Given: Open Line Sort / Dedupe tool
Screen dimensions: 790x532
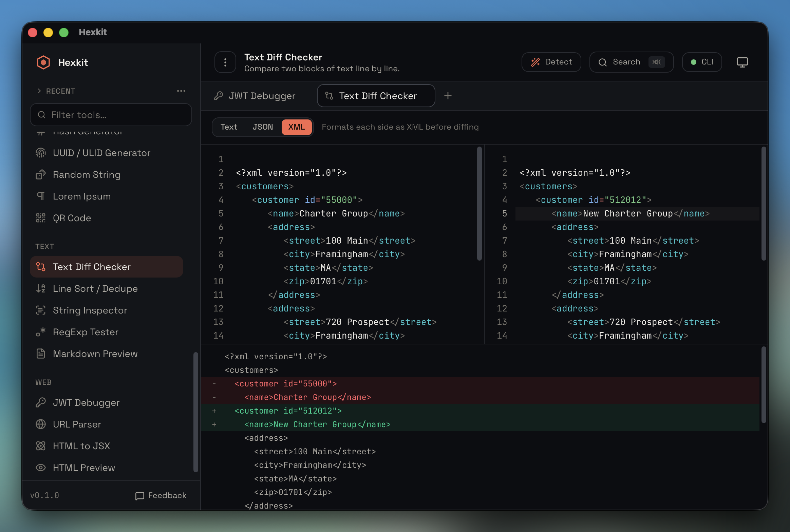Looking at the screenshot, I should [x=107, y=289].
